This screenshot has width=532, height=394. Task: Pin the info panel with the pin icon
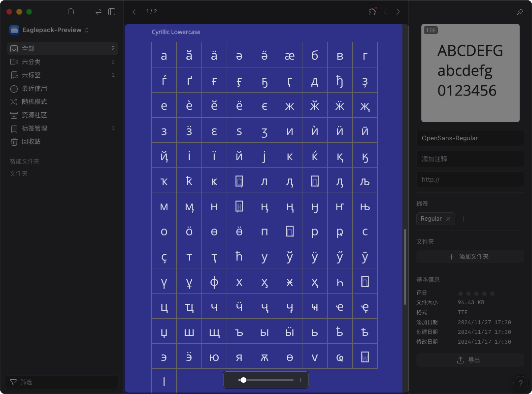pyautogui.click(x=520, y=11)
